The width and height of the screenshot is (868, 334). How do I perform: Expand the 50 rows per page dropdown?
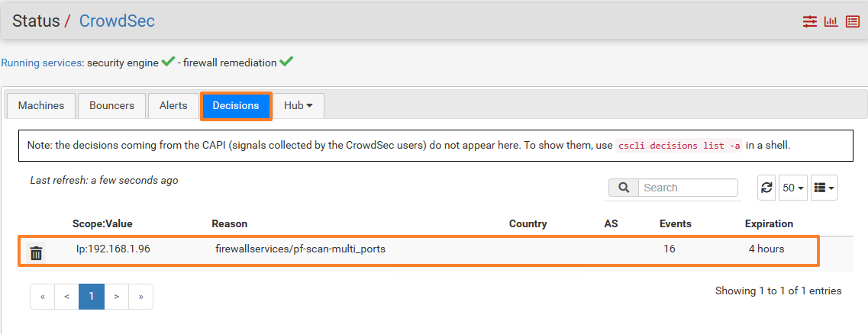click(794, 188)
